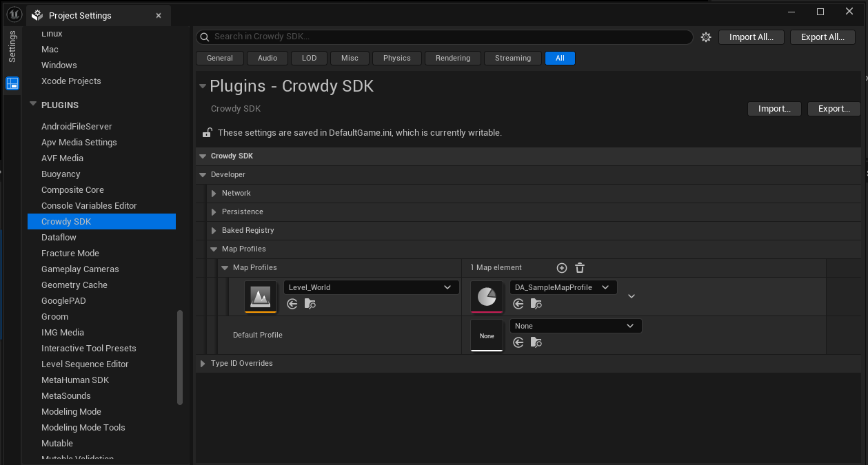Close the Project Settings tab
The width and height of the screenshot is (868, 465).
(159, 15)
